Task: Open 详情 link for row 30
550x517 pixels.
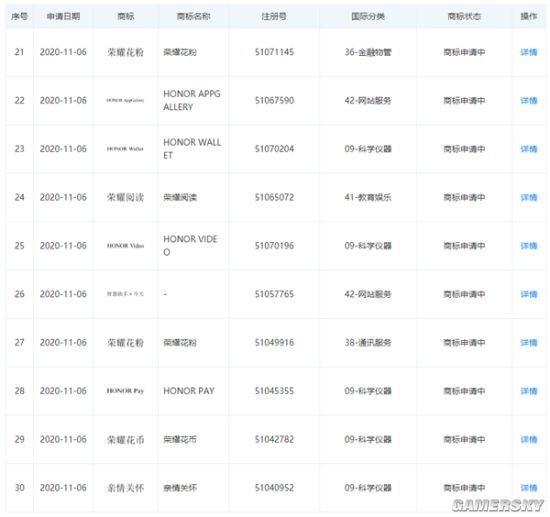Action: 529,488
